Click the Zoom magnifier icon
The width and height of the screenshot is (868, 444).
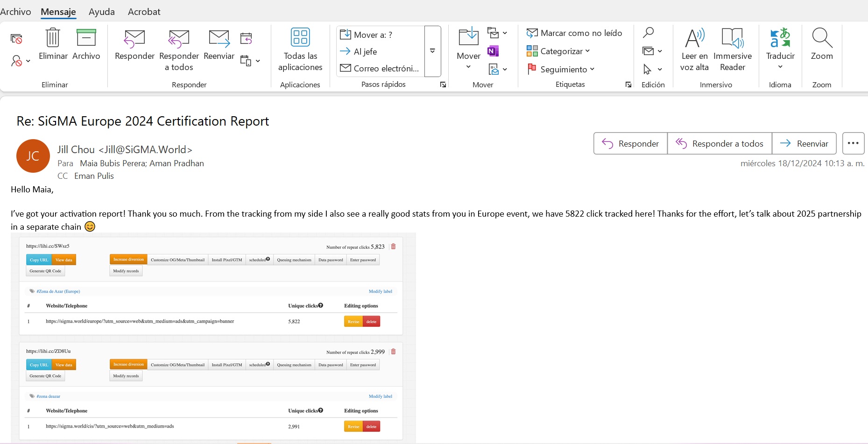tap(822, 38)
